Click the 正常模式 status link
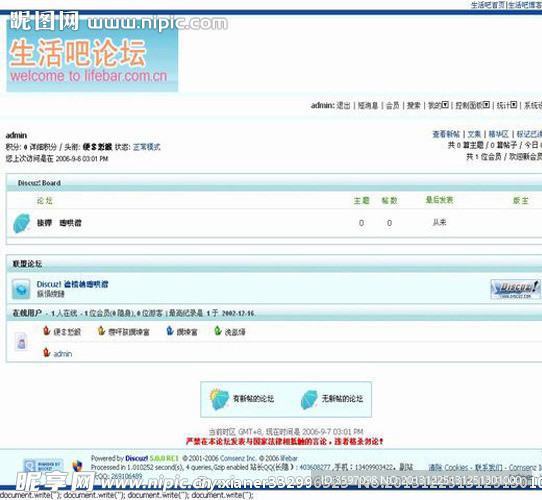Viewport: 542px width, 500px height. 147,147
